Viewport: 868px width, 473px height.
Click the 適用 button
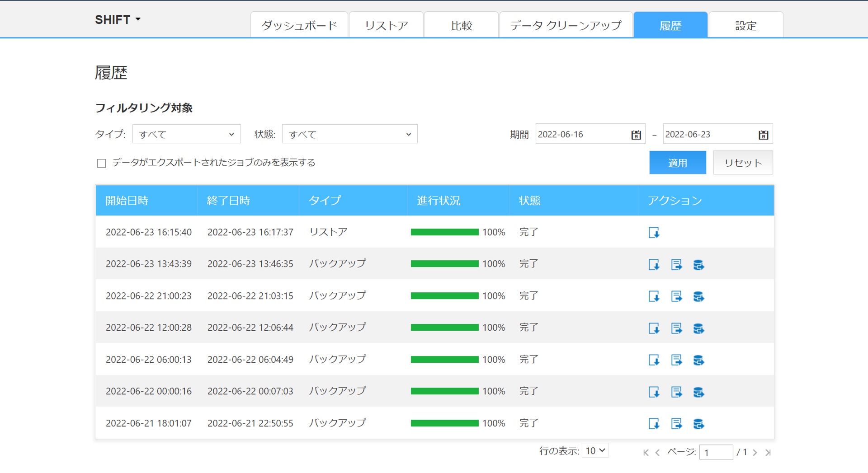click(x=678, y=163)
